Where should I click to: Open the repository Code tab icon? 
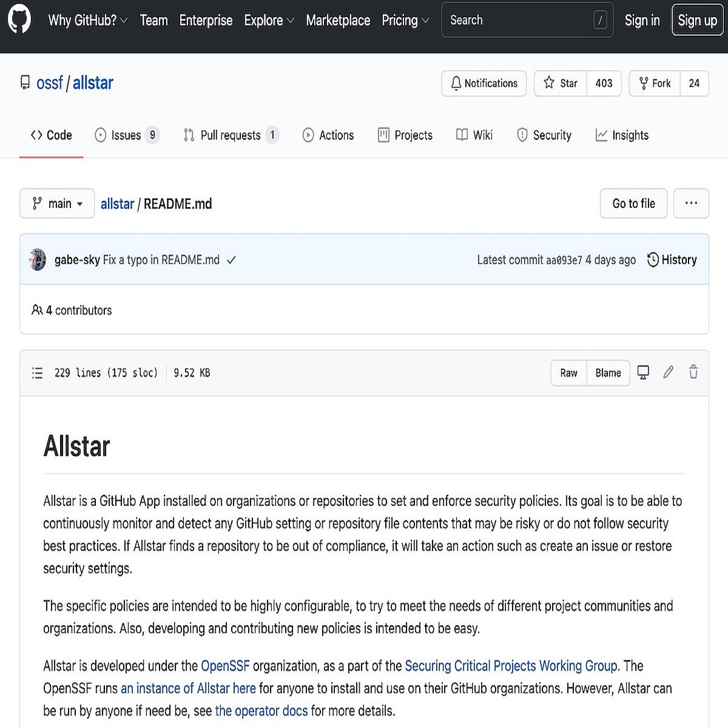[x=36, y=135]
